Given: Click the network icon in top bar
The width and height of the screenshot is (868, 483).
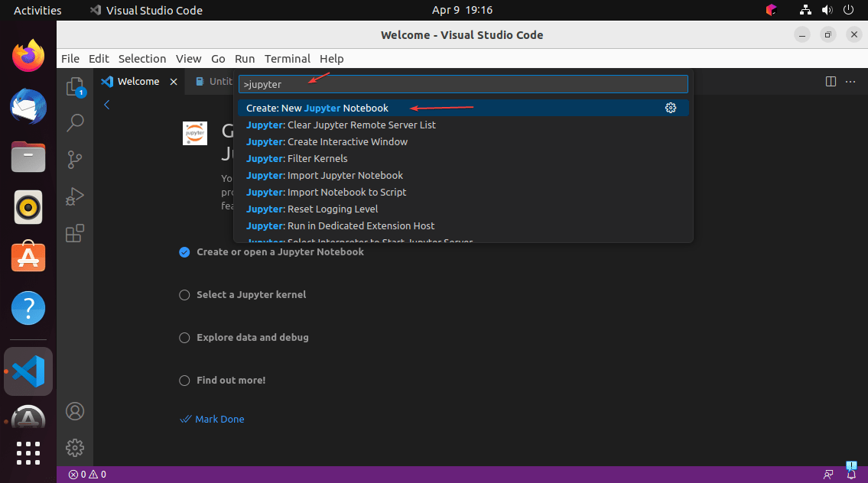Looking at the screenshot, I should coord(805,10).
